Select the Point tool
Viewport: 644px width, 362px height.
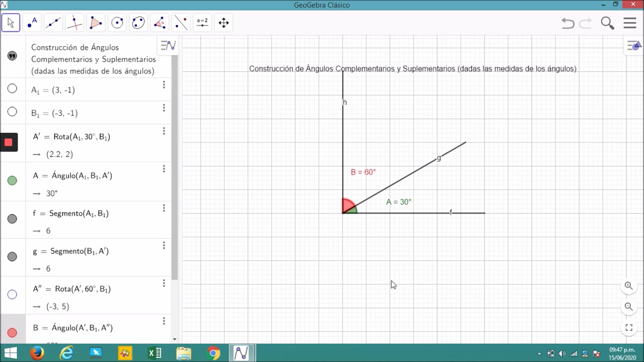tap(32, 23)
